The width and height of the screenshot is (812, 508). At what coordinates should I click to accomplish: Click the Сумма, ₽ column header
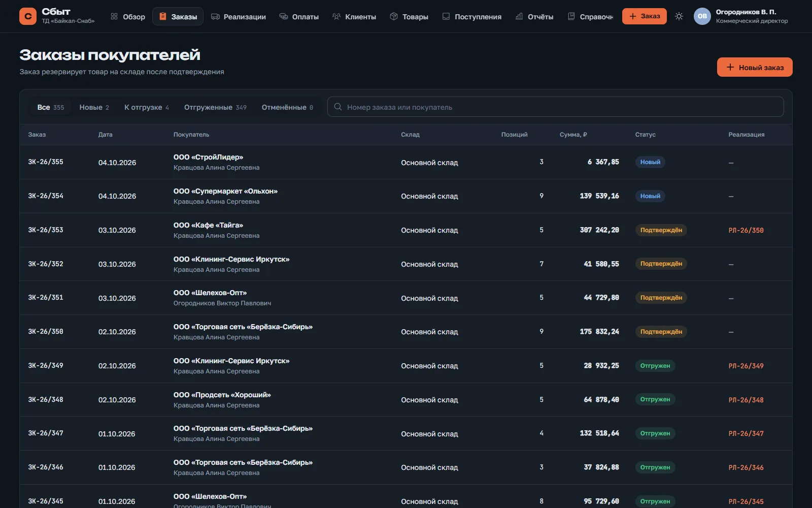coord(573,135)
